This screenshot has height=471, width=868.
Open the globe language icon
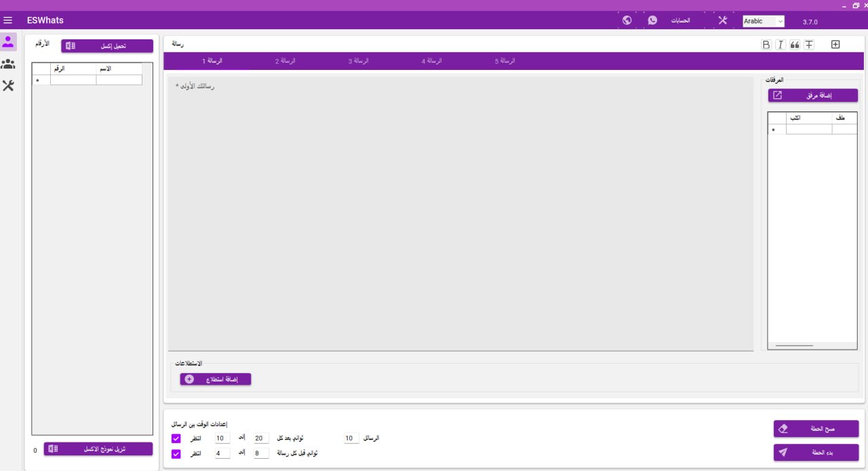tap(627, 20)
